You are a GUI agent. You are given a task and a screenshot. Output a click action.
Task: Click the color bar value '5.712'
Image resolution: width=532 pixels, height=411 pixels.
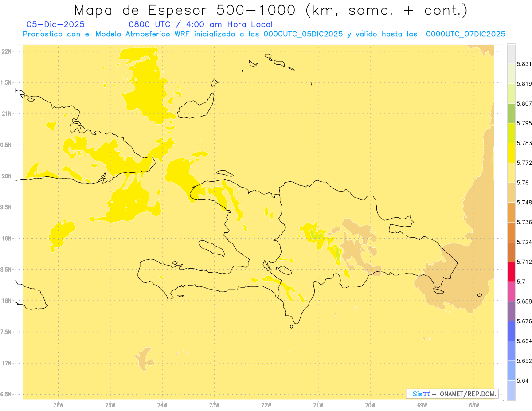(524, 262)
